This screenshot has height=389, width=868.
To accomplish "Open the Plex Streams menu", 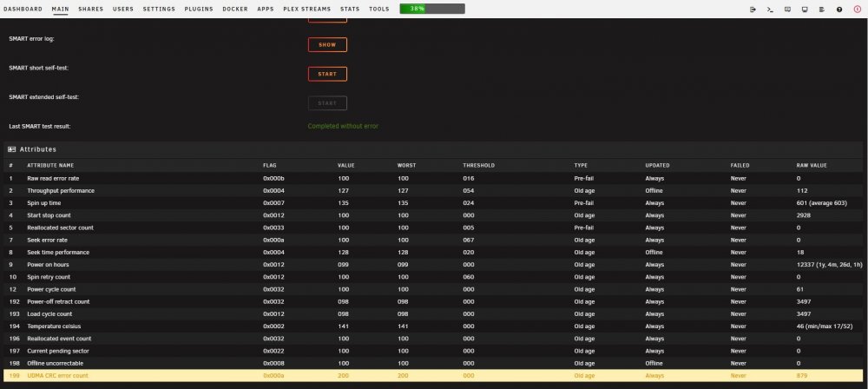I will tap(306, 10).
